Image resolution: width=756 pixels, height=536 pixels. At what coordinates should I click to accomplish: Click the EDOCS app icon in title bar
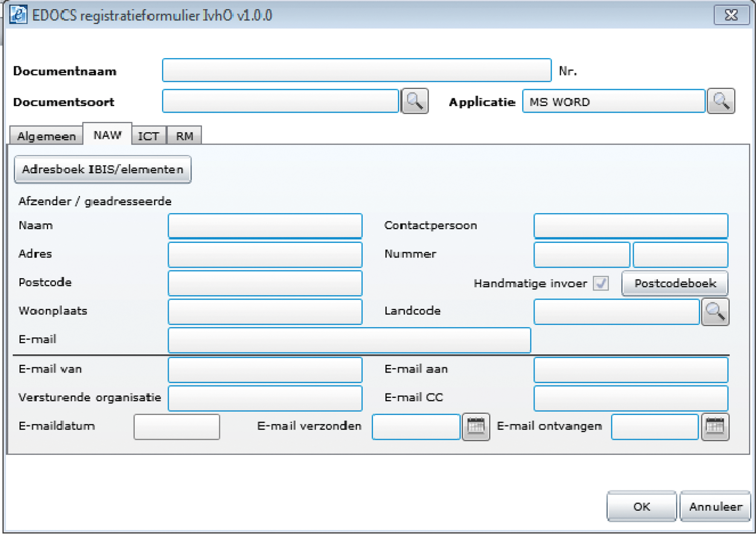[18, 15]
